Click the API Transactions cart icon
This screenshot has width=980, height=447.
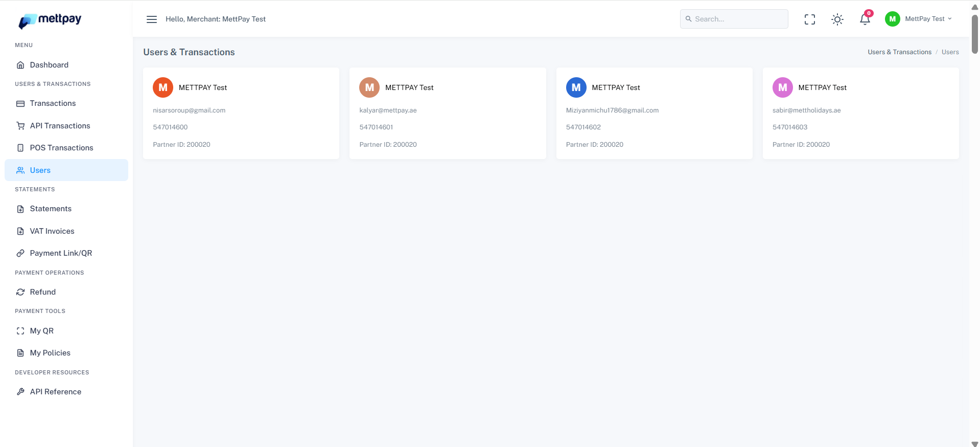(x=20, y=126)
